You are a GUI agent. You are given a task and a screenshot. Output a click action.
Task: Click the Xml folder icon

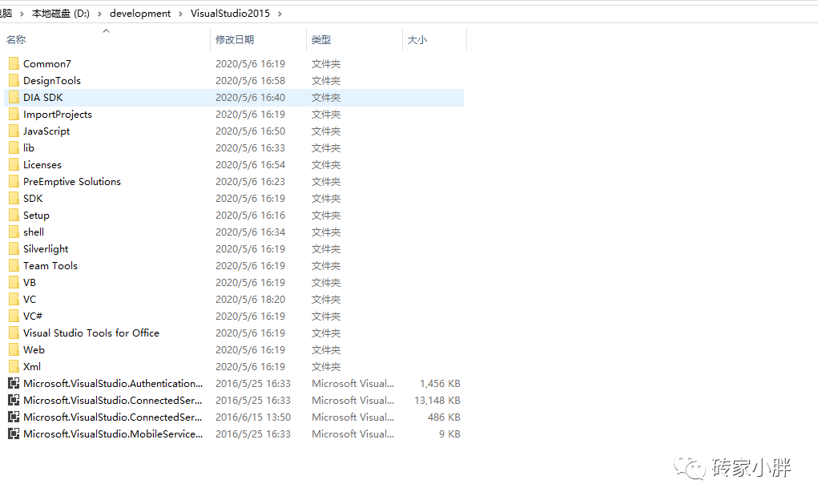coord(14,367)
